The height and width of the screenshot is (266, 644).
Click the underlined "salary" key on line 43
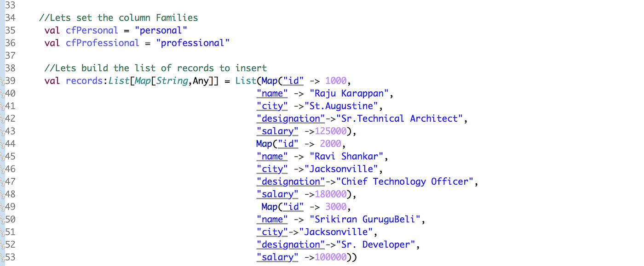point(277,131)
